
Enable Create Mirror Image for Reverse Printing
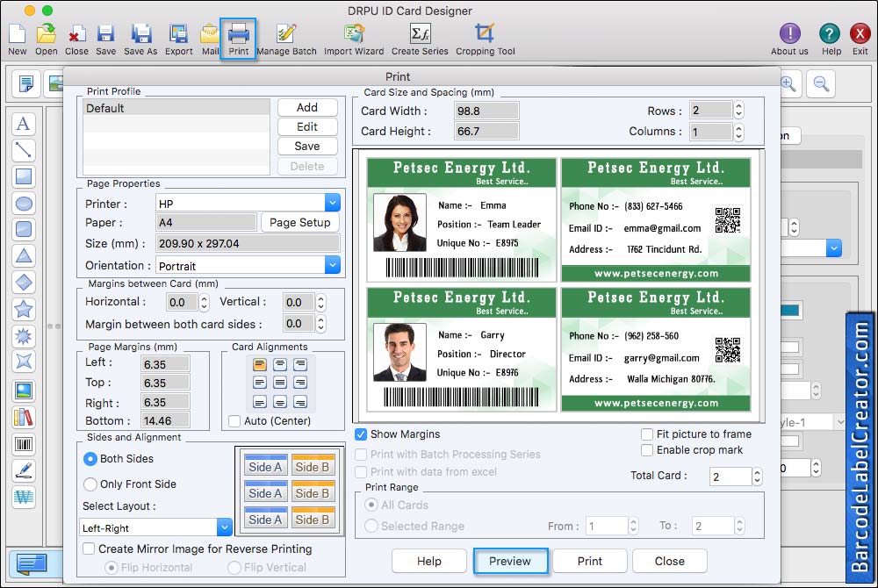(89, 549)
